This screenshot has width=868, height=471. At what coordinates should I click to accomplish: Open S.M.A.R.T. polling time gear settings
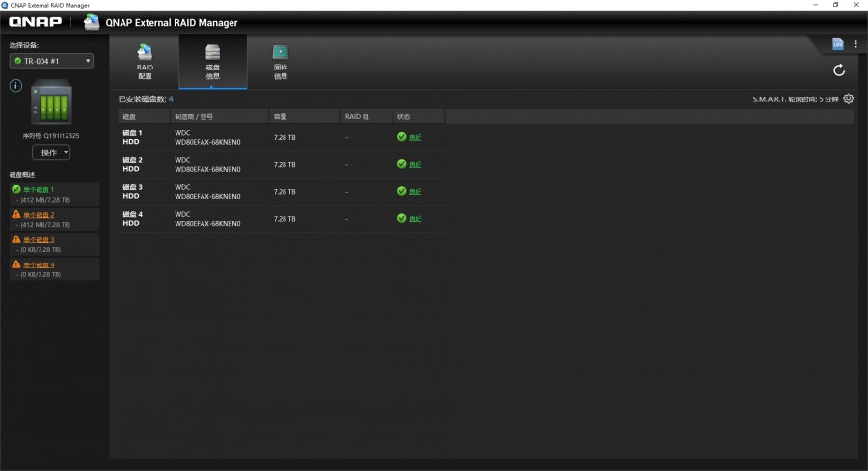click(849, 98)
